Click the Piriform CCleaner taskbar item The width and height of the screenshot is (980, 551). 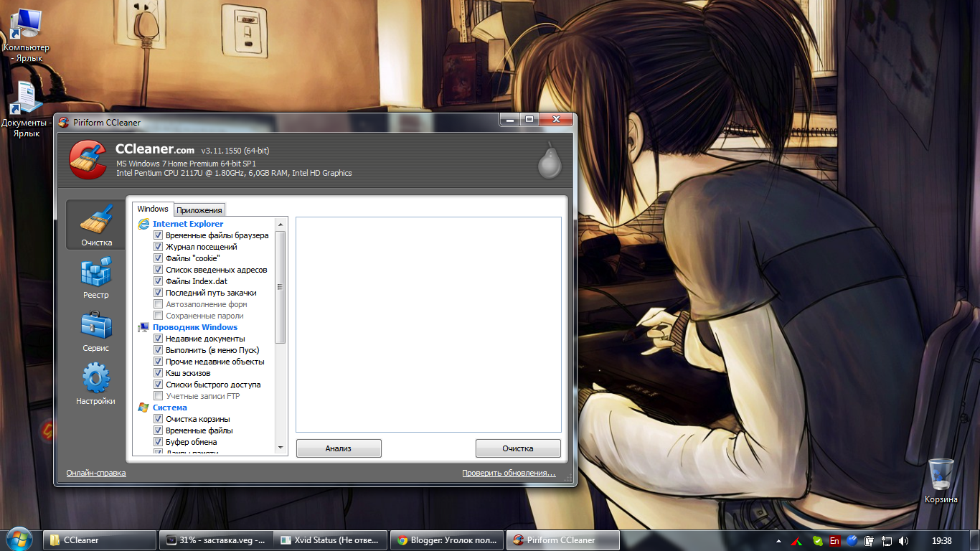coord(563,540)
